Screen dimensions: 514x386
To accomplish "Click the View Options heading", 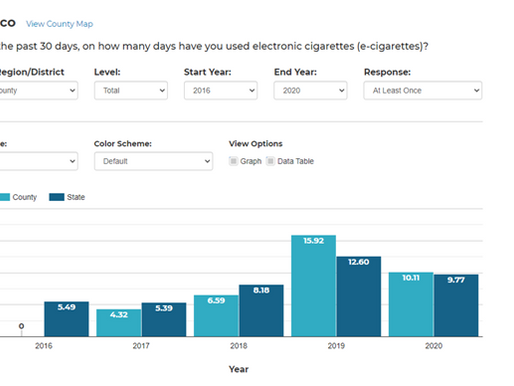I will (256, 144).
